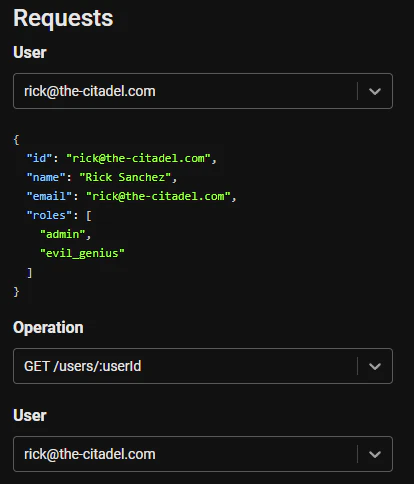Open the User dropdown above the JSON block
414x484 pixels.
pos(203,91)
